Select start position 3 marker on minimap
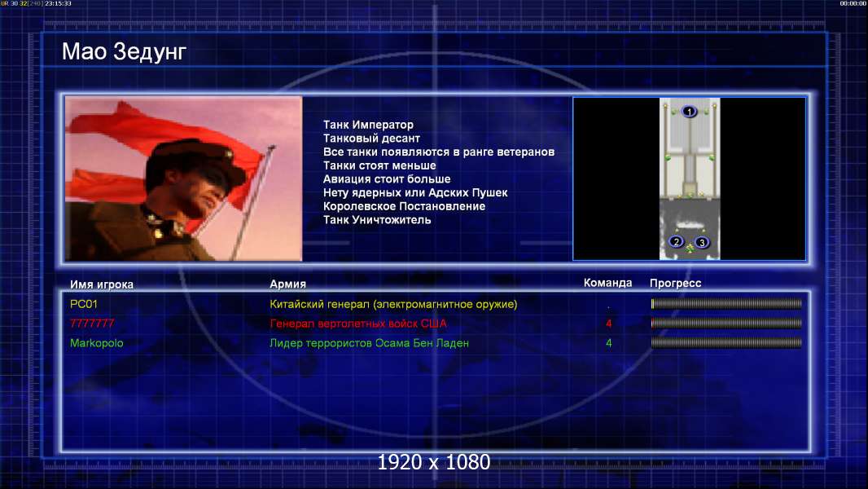This screenshot has width=868, height=489. 703,242
